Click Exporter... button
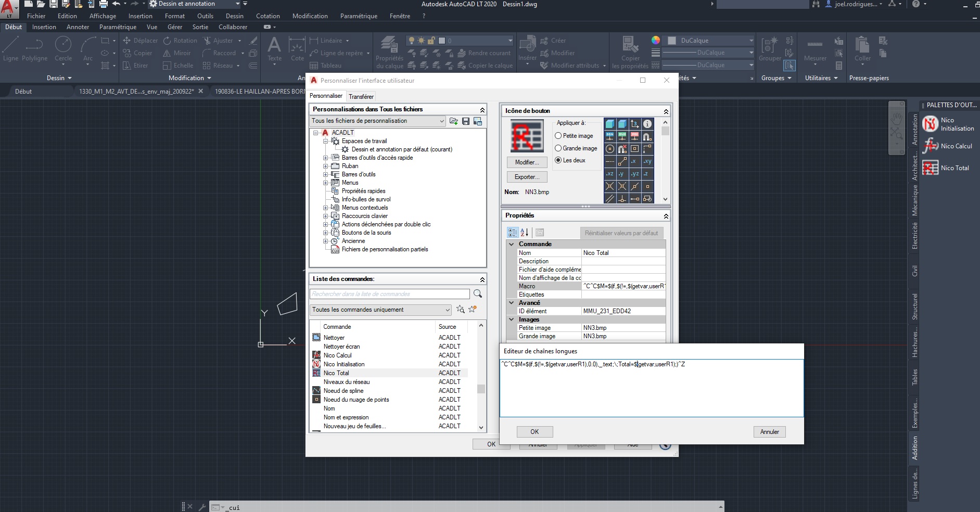 point(527,177)
